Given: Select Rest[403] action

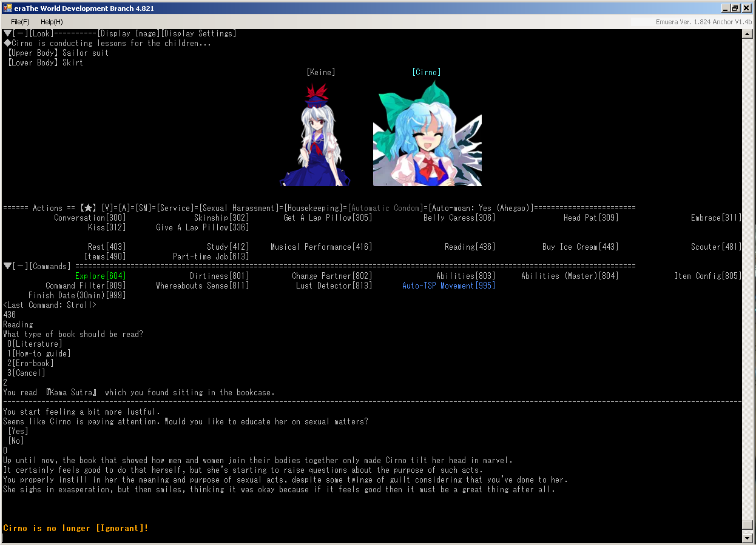Looking at the screenshot, I should click(x=106, y=247).
